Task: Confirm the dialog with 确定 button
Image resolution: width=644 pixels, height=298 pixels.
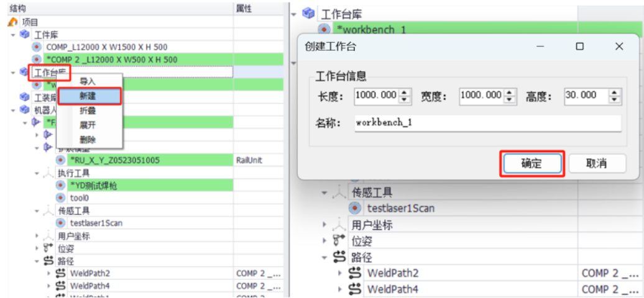Action: point(531,164)
